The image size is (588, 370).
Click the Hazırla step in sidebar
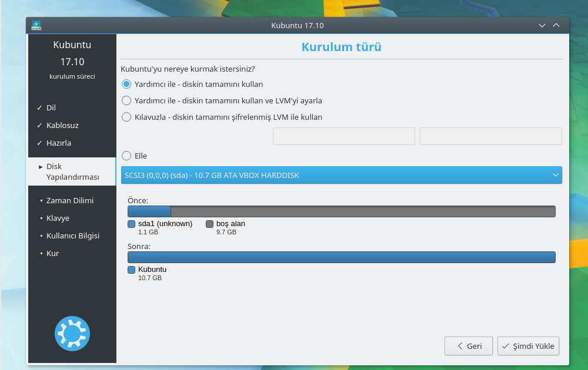[58, 143]
